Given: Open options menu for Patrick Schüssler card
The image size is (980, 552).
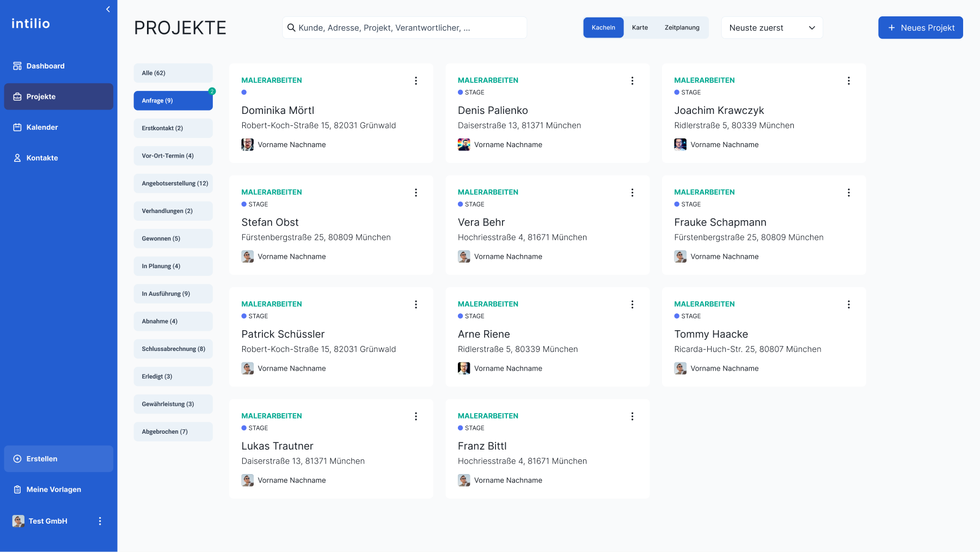Looking at the screenshot, I should click(x=416, y=305).
